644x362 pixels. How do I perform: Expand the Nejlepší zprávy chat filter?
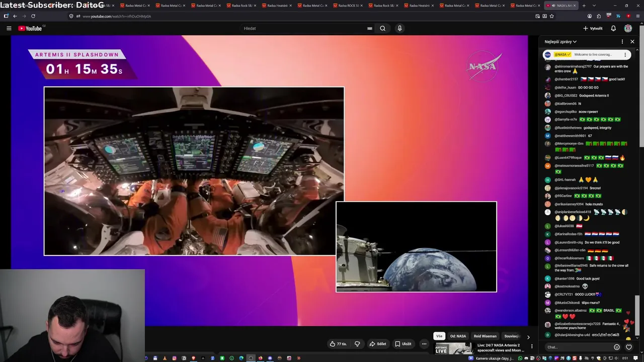coord(560,42)
